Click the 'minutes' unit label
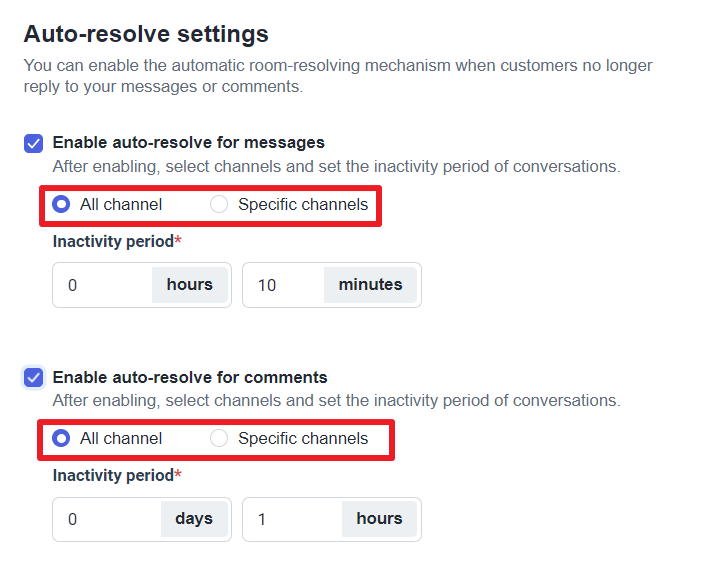The height and width of the screenshot is (571, 702). (370, 285)
